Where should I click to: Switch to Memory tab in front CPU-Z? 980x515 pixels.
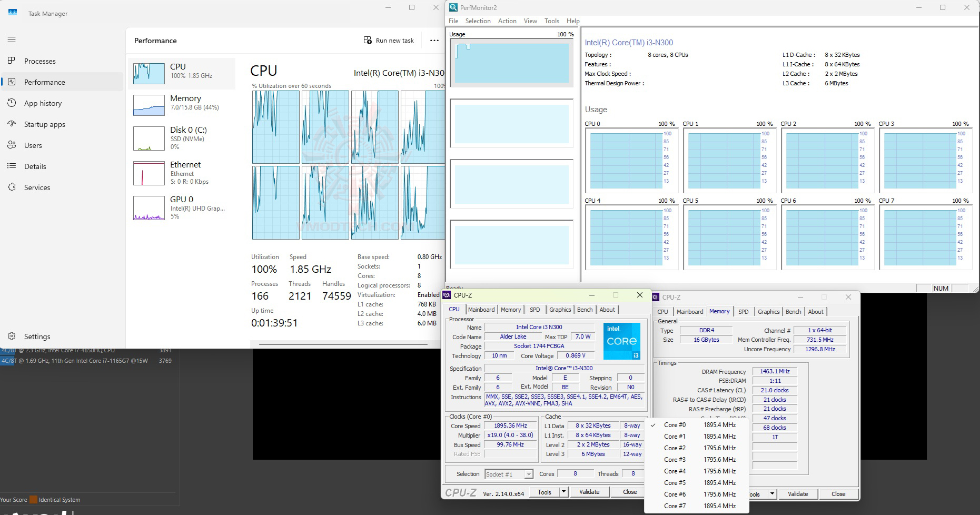click(511, 310)
